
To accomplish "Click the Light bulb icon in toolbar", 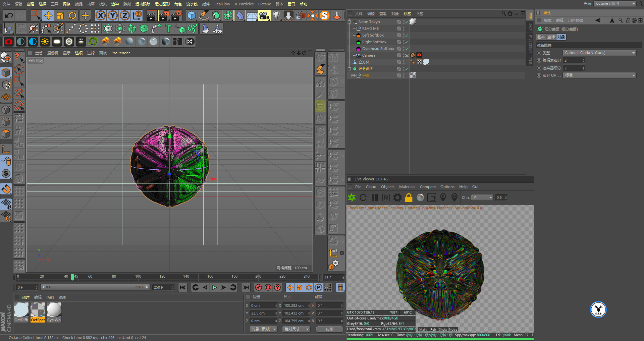I will point(276,15).
